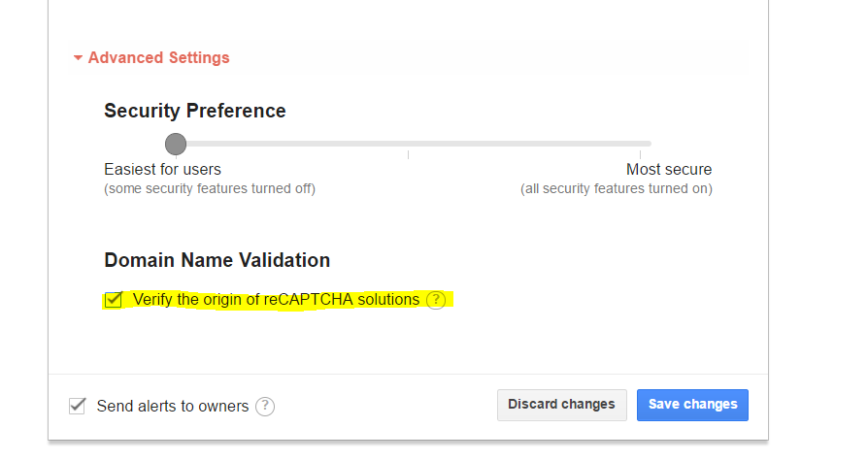Click the Security Preference slider handle
Viewport: 868px width, 461px height.
[176, 145]
